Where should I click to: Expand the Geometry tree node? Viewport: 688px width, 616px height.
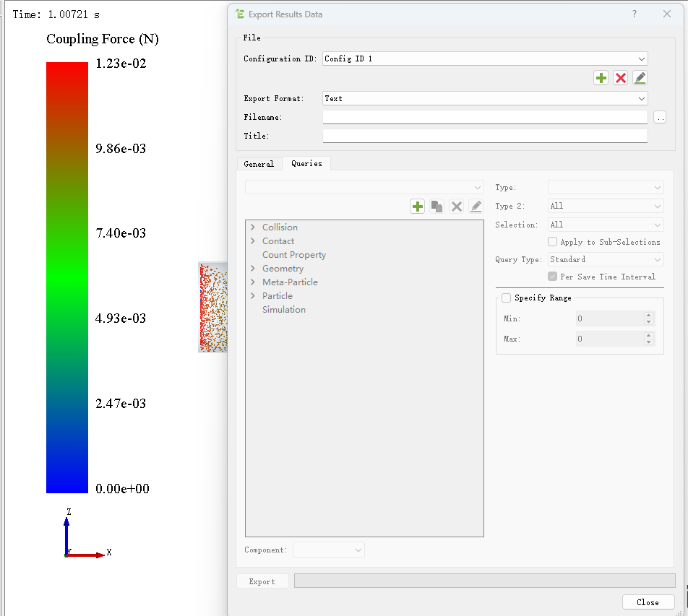click(253, 269)
